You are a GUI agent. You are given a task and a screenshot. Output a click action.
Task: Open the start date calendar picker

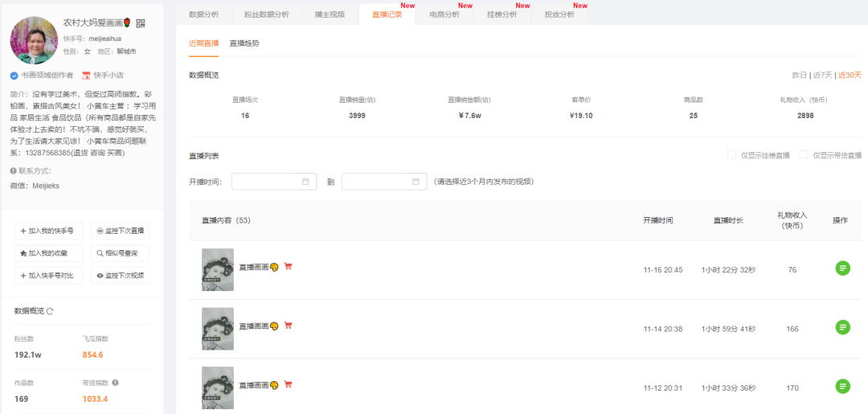pos(305,182)
